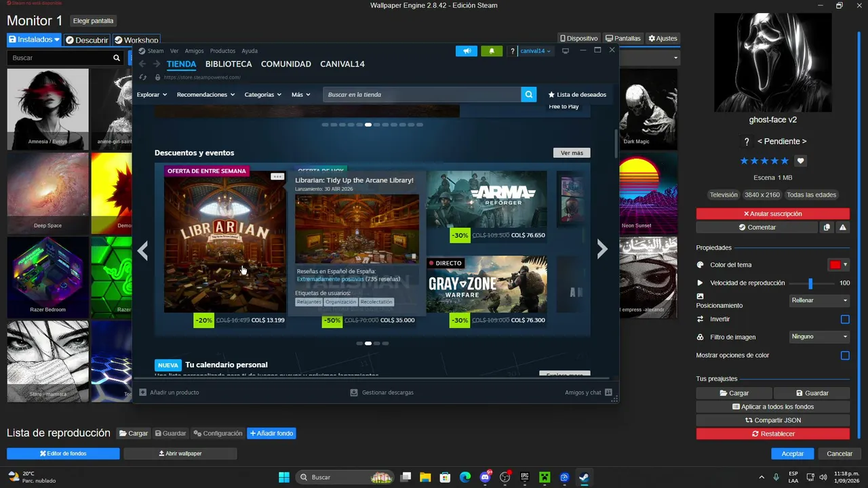868x488 pixels.
Task: Expand the Posicionamiento Rellenar dropdown
Action: pos(820,300)
